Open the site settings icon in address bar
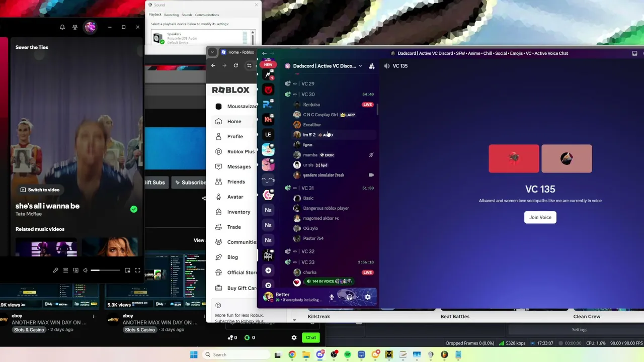This screenshot has width=644, height=362. (249, 65)
